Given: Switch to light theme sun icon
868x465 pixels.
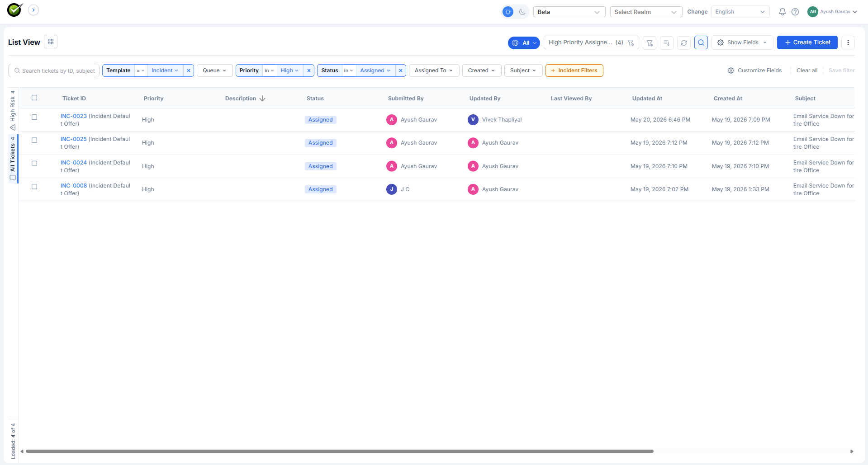Looking at the screenshot, I should [x=508, y=12].
